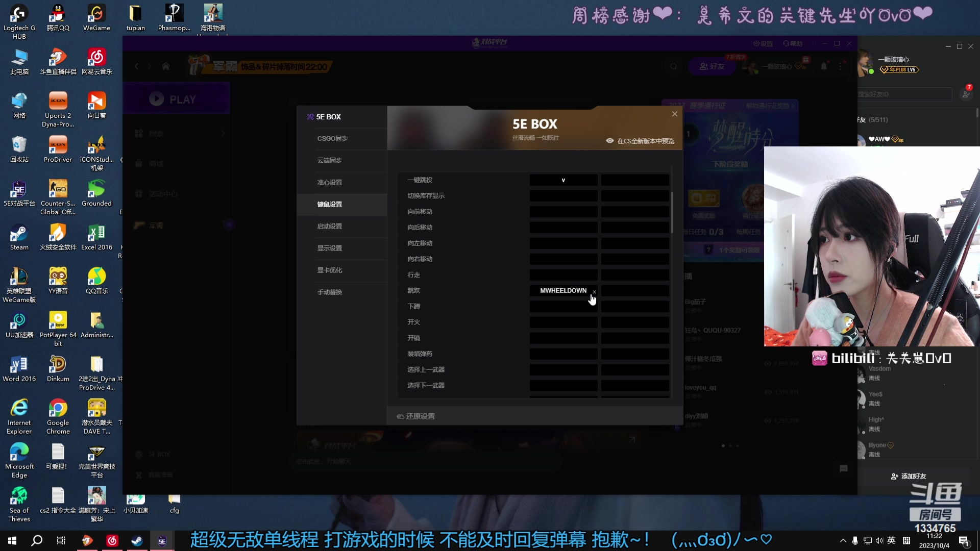Open the 腾讯QQ desktop icon

(x=58, y=18)
